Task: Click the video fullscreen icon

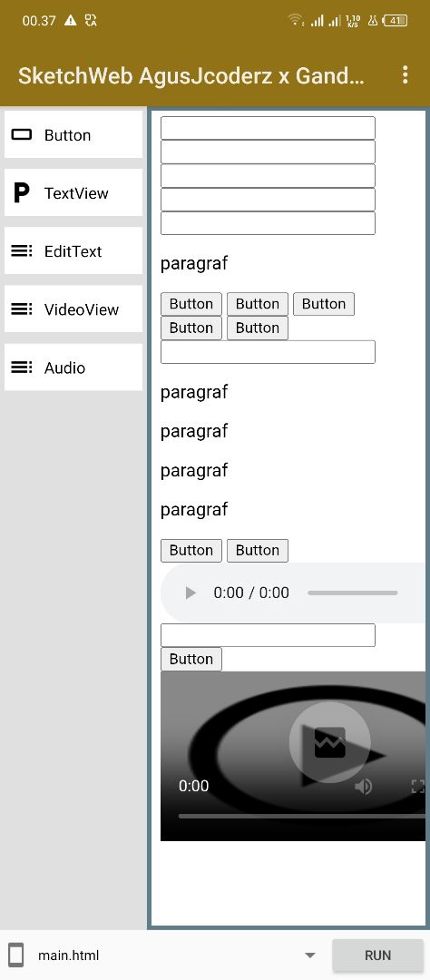Action: coord(417,786)
